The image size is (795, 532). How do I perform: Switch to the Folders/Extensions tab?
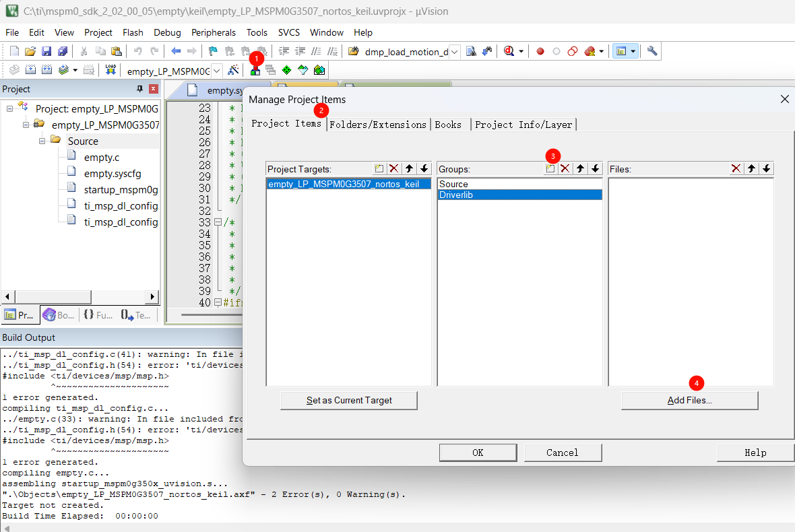tap(378, 125)
